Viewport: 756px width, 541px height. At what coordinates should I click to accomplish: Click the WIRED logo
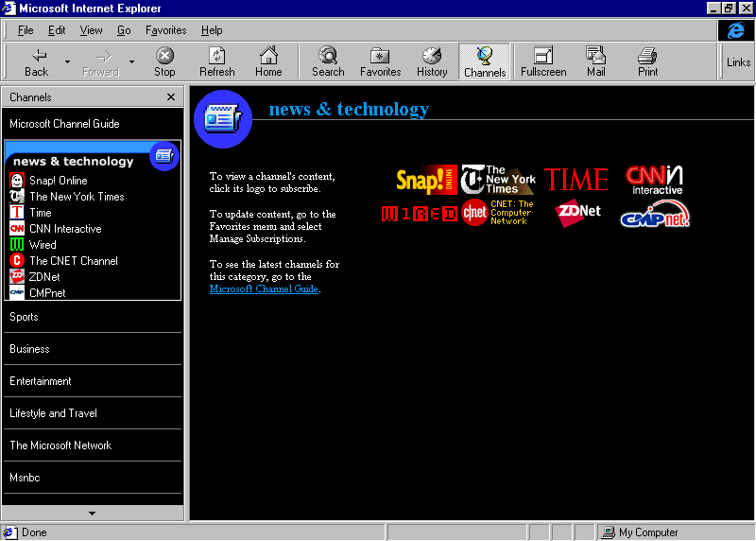[x=420, y=214]
